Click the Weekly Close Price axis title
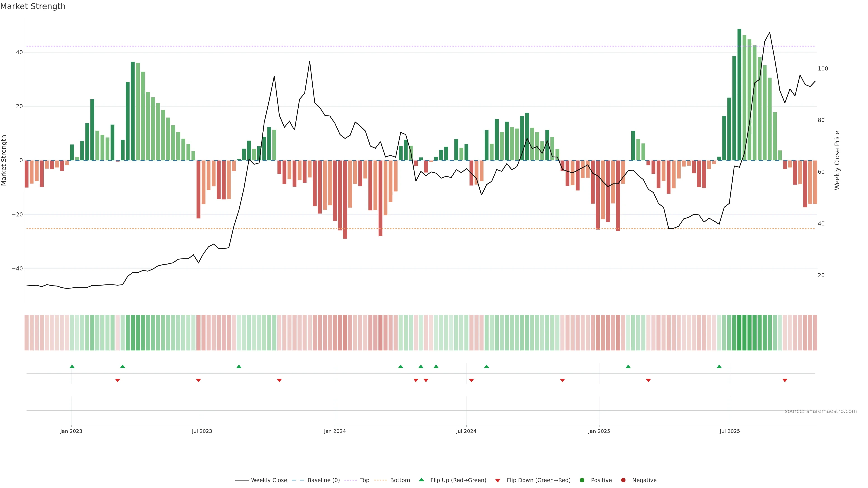 pyautogui.click(x=837, y=160)
